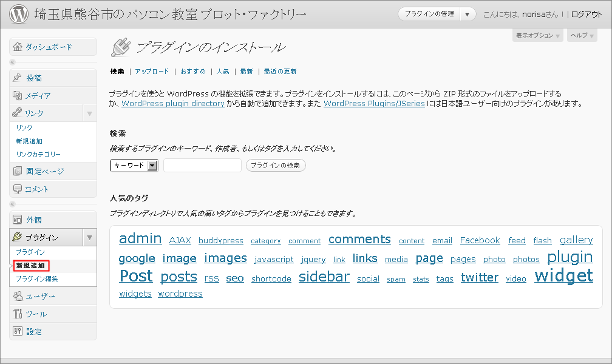Click the Media icon in sidebar

(x=17, y=95)
